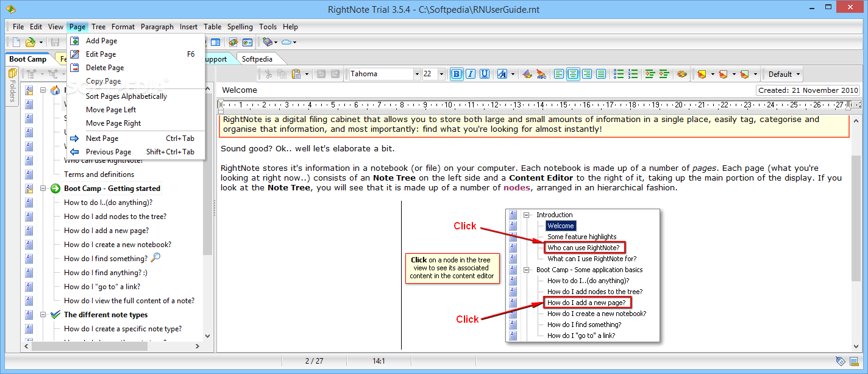Choose Move Page Right
The height and width of the screenshot is (374, 868).
pos(113,123)
